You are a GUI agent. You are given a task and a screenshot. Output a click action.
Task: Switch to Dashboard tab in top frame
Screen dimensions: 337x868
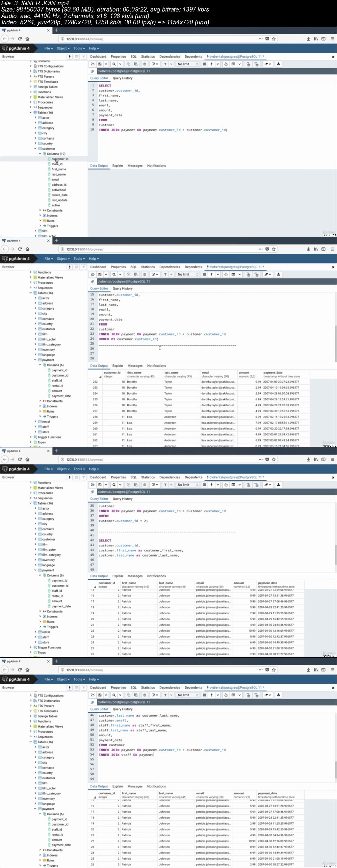(x=98, y=57)
